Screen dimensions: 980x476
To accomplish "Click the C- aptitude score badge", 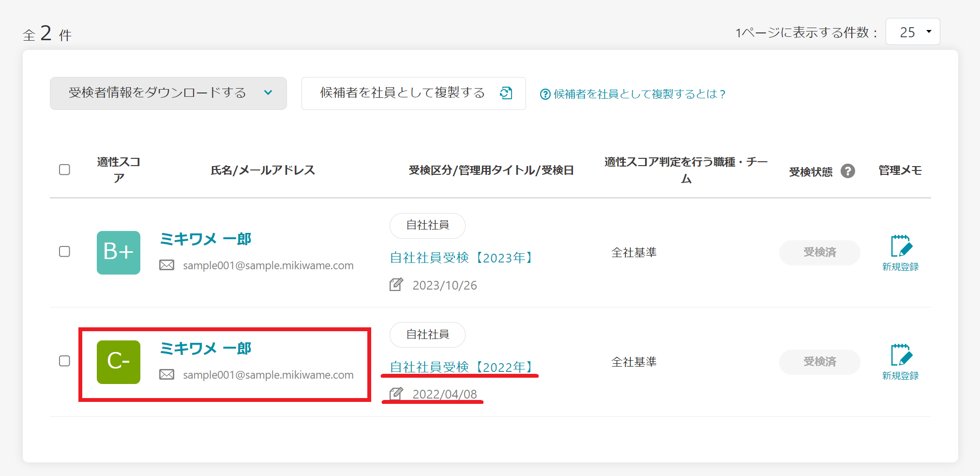I will pos(119,362).
